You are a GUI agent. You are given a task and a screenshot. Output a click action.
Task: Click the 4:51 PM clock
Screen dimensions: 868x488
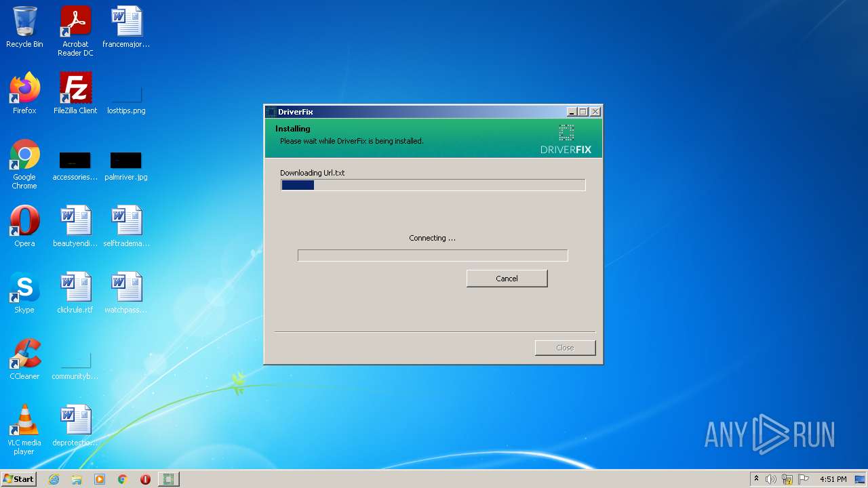click(833, 479)
